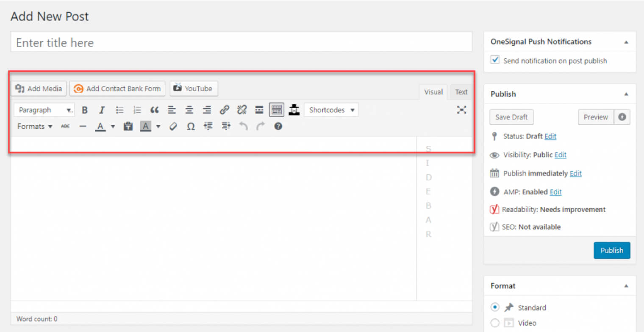Preview the post
This screenshot has height=332, width=644.
(x=596, y=117)
